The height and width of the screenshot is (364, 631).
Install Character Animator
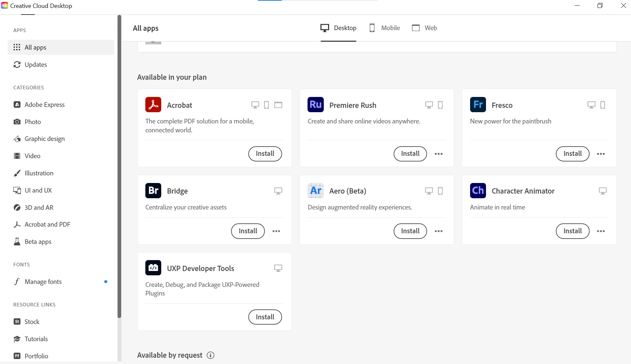pyautogui.click(x=572, y=231)
